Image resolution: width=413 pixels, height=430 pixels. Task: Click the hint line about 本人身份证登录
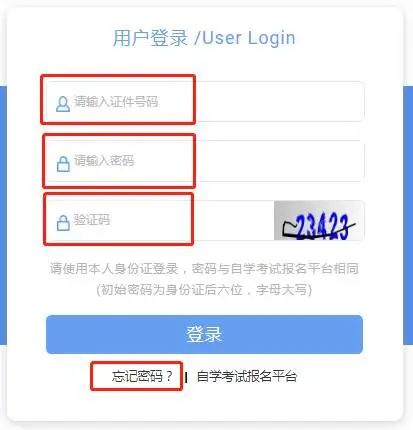(x=204, y=268)
